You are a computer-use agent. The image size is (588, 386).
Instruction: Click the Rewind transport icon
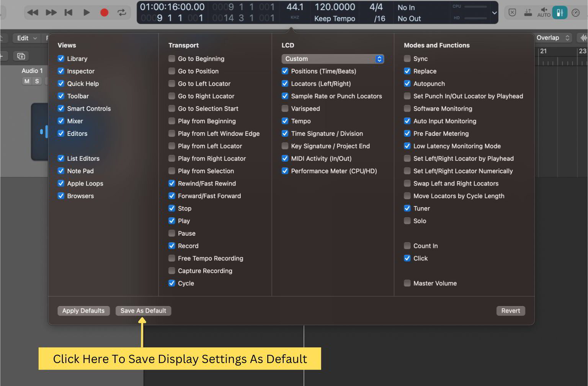[32, 12]
